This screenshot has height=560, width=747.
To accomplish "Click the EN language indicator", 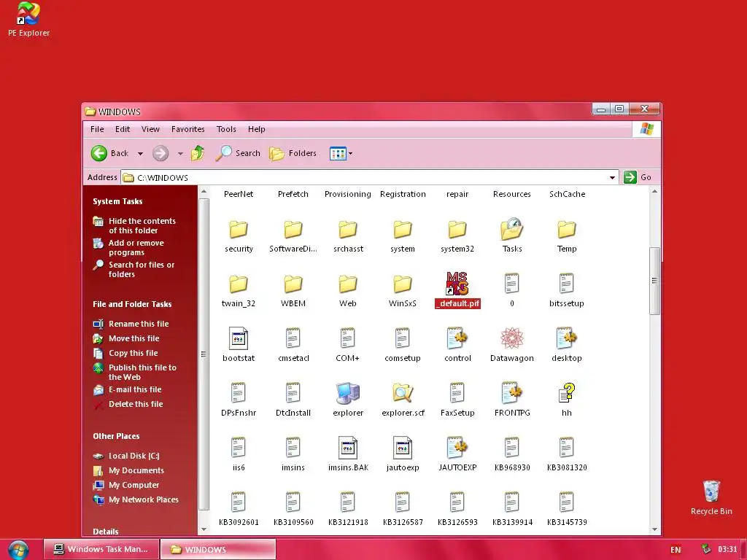I will tap(676, 550).
